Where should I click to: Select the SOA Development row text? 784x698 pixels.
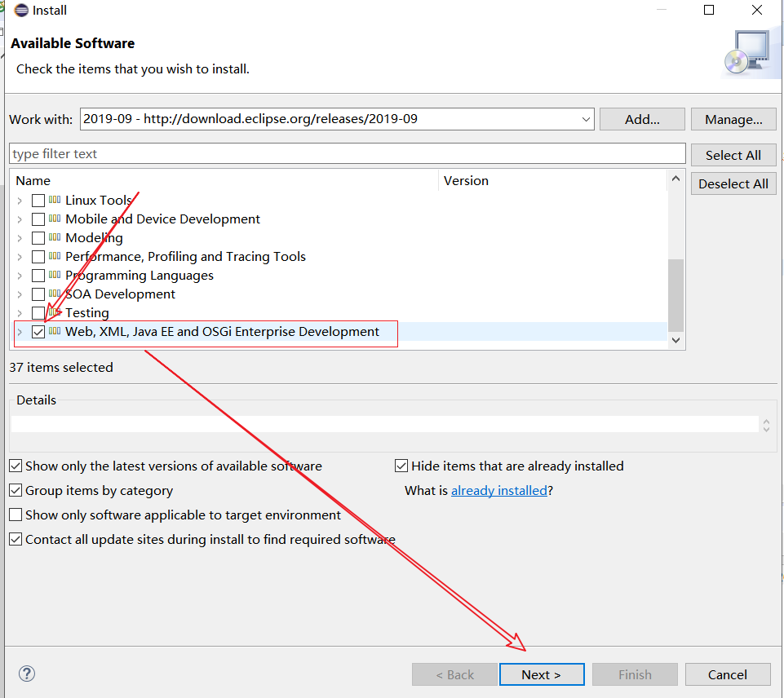tap(120, 294)
